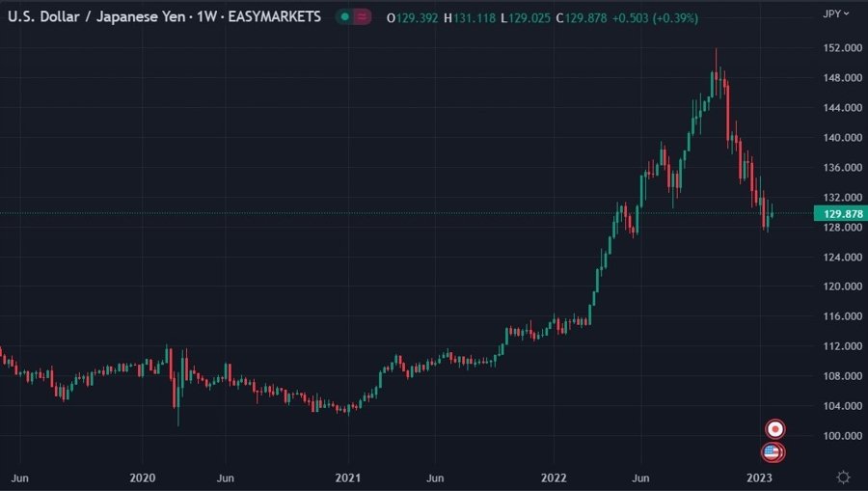
Task: Click the red indicator icon beside status dot
Action: [362, 17]
